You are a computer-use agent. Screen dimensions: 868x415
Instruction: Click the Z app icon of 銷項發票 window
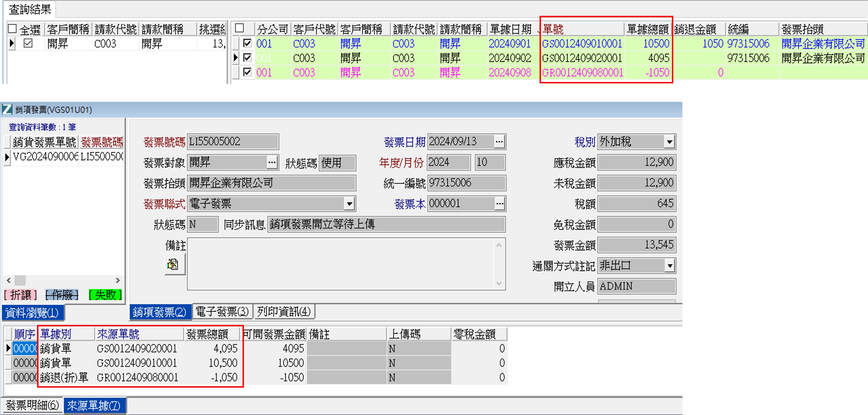pos(7,109)
